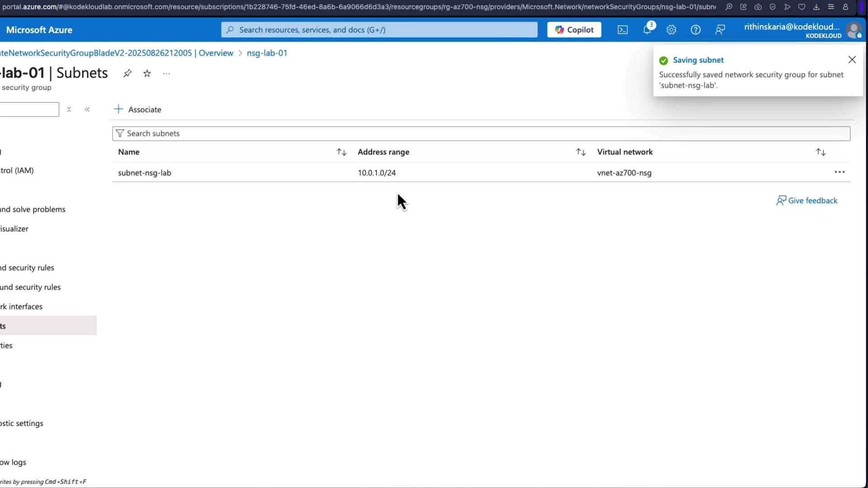Sort subnets by Virtual network arrows

coord(821,152)
